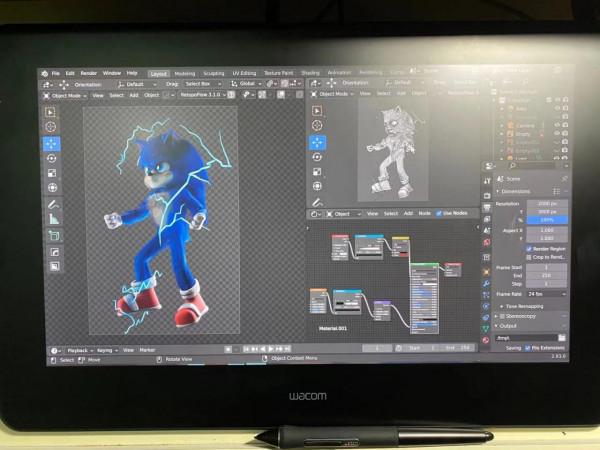The height and width of the screenshot is (450, 600).
Task: Toggle the Use Nodes checkbox
Action: click(438, 213)
